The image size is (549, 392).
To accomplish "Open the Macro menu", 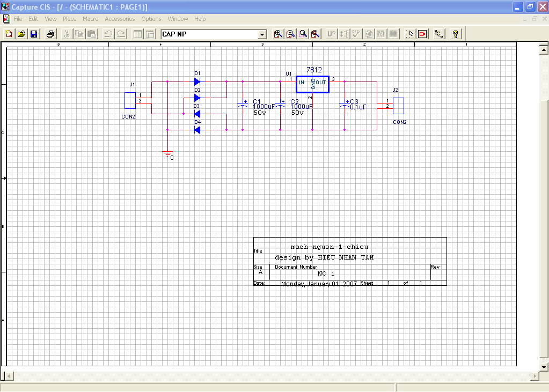I will tap(90, 19).
